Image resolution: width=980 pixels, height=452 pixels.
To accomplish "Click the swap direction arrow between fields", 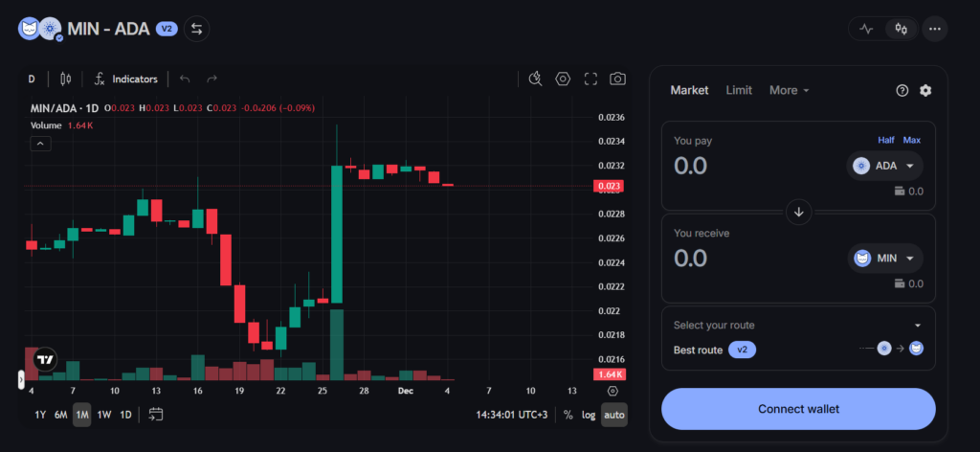I will 798,211.
